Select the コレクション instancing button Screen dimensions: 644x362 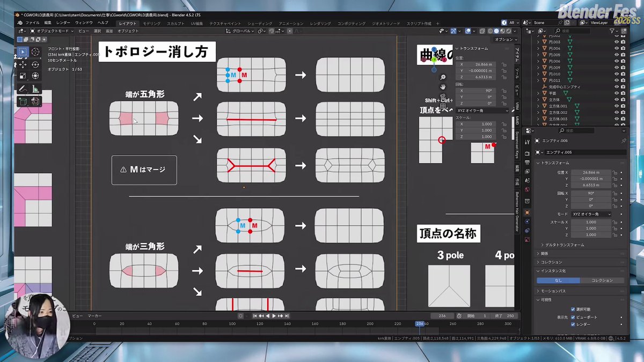(x=602, y=280)
